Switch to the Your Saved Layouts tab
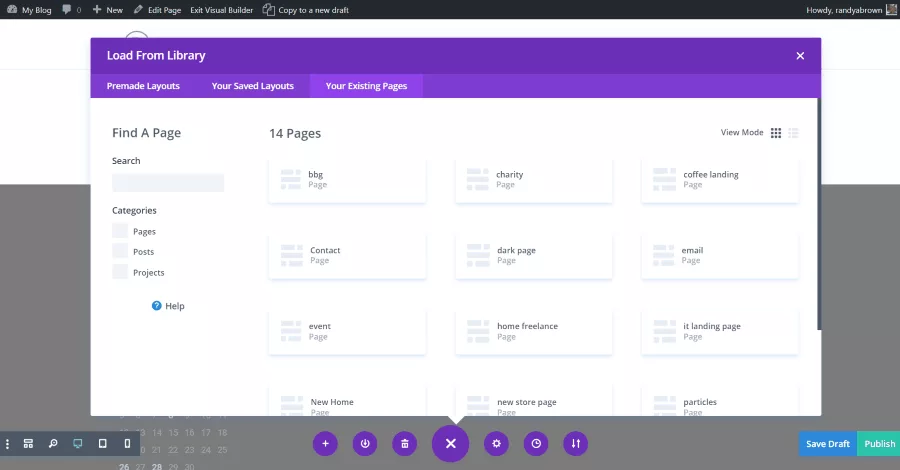 pos(253,86)
